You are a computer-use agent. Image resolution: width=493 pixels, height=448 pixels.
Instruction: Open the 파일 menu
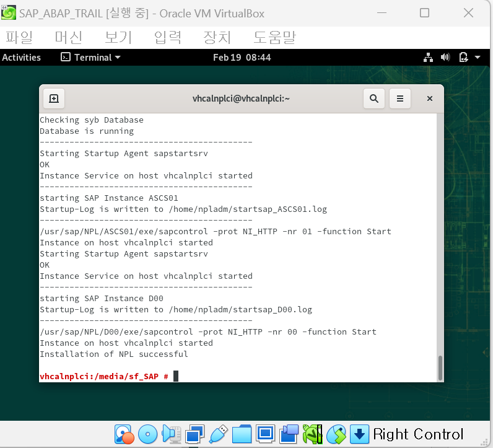19,37
